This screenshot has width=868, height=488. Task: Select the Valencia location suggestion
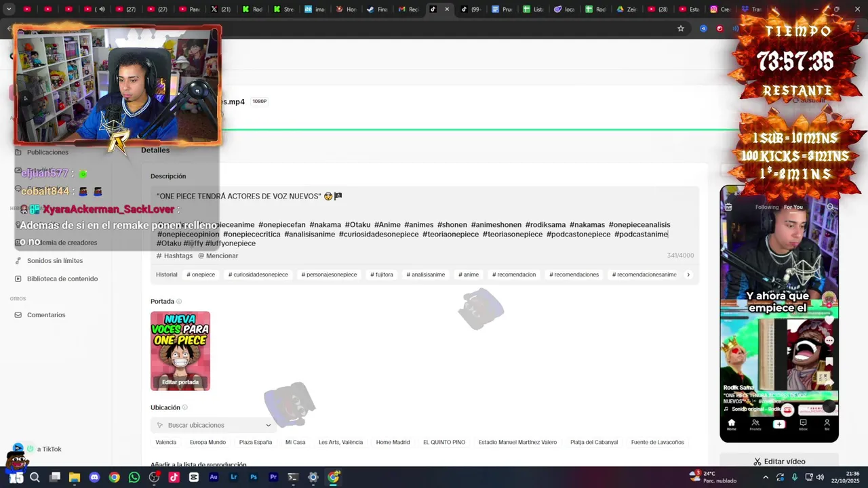(165, 443)
